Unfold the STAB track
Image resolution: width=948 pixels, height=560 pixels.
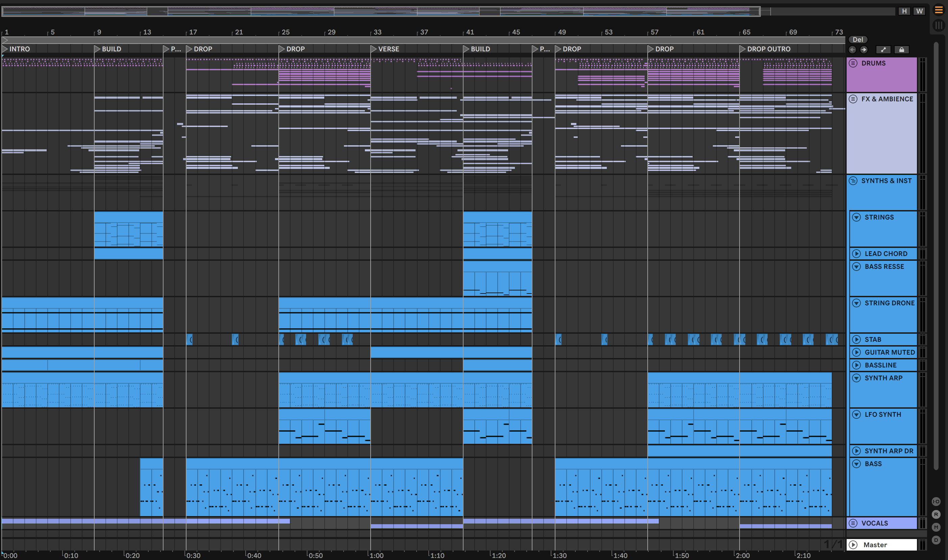click(x=857, y=339)
